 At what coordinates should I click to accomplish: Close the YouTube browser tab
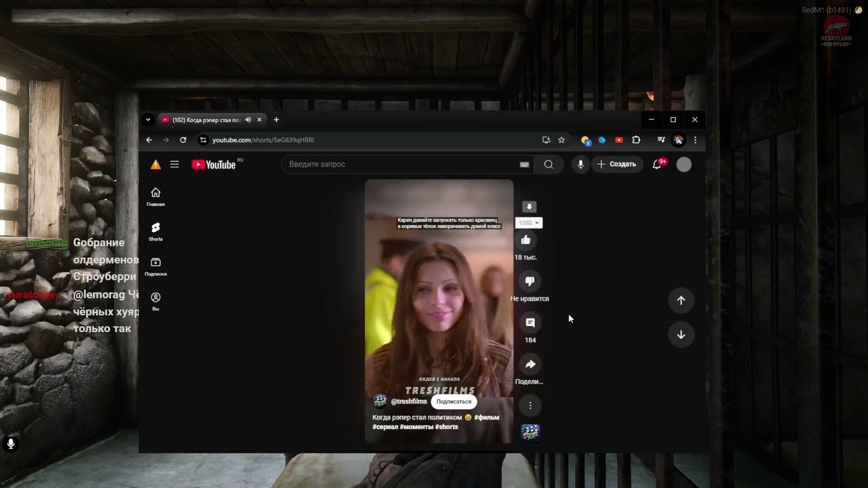[259, 120]
